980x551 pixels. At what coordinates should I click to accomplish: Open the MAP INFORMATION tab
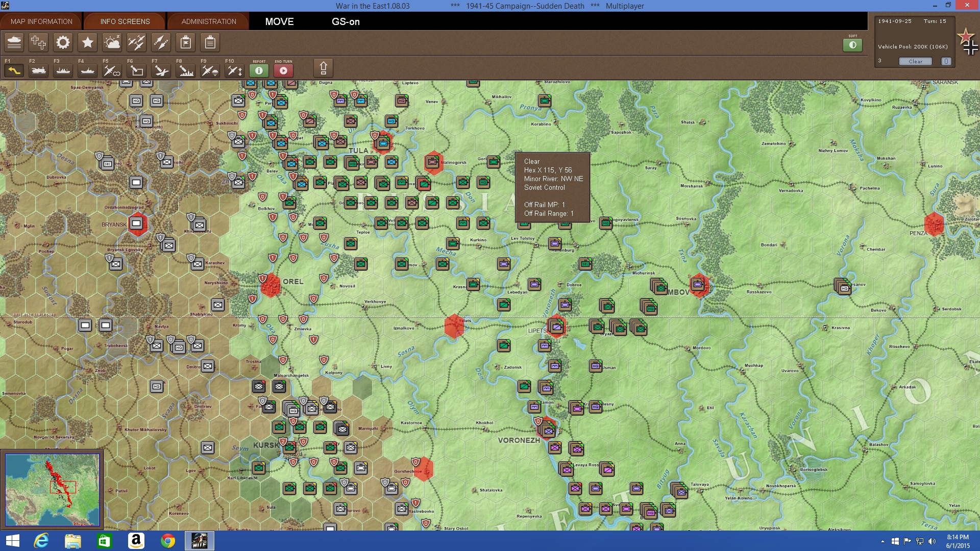coord(41,21)
